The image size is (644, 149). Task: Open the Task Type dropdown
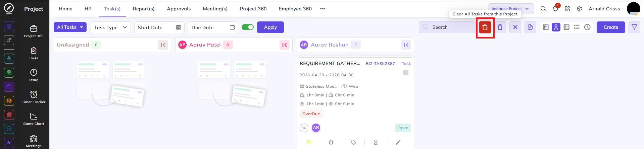click(x=110, y=27)
